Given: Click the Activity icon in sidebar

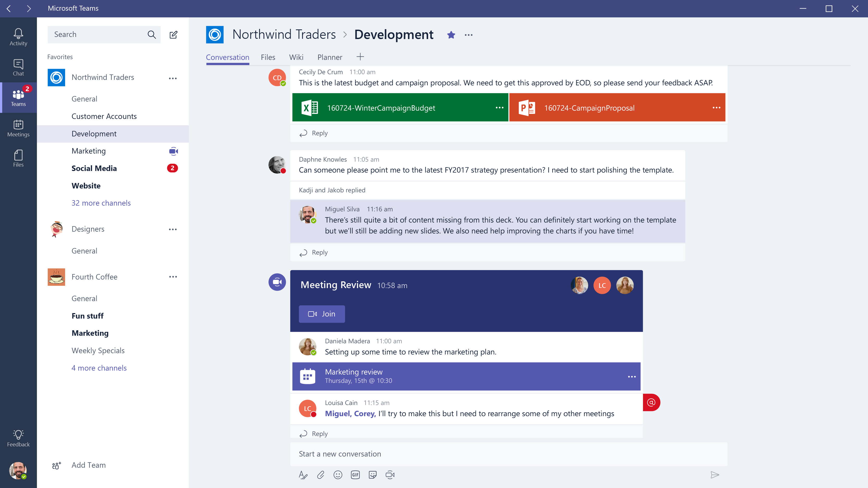Looking at the screenshot, I should pos(18,33).
